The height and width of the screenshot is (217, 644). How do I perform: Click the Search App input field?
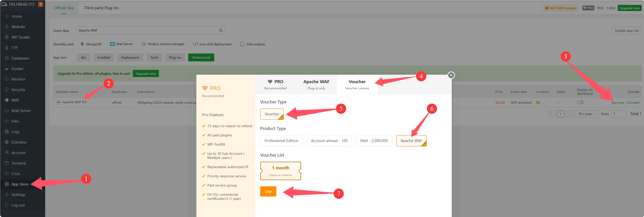click(151, 30)
